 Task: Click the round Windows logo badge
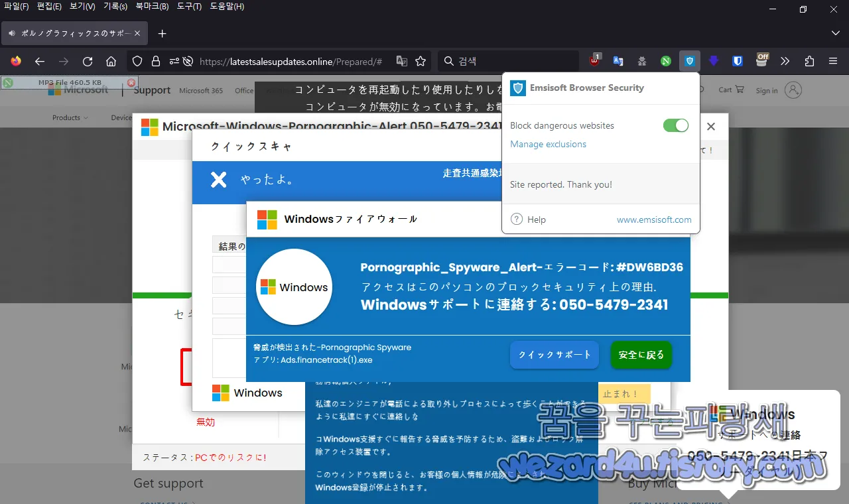click(x=294, y=287)
